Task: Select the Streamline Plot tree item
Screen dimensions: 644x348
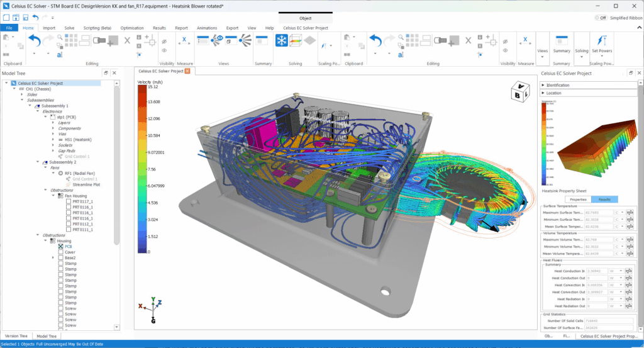Action: 86,184
